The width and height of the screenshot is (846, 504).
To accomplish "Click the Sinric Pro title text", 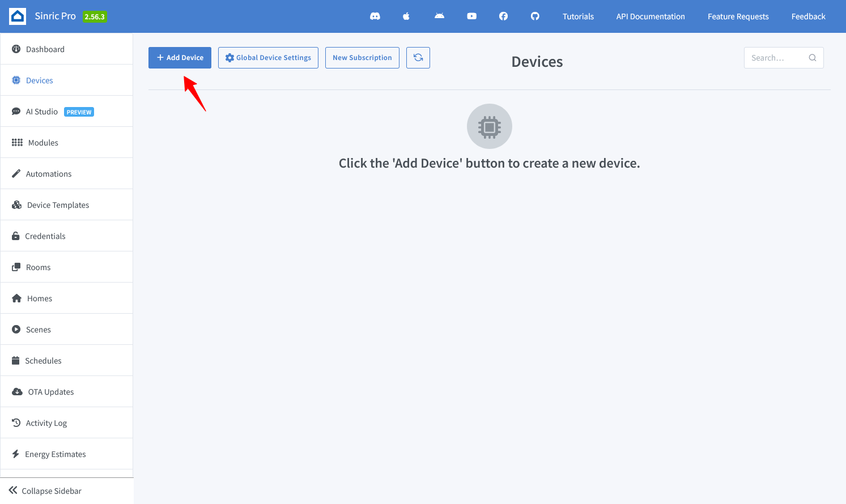I will [x=55, y=16].
